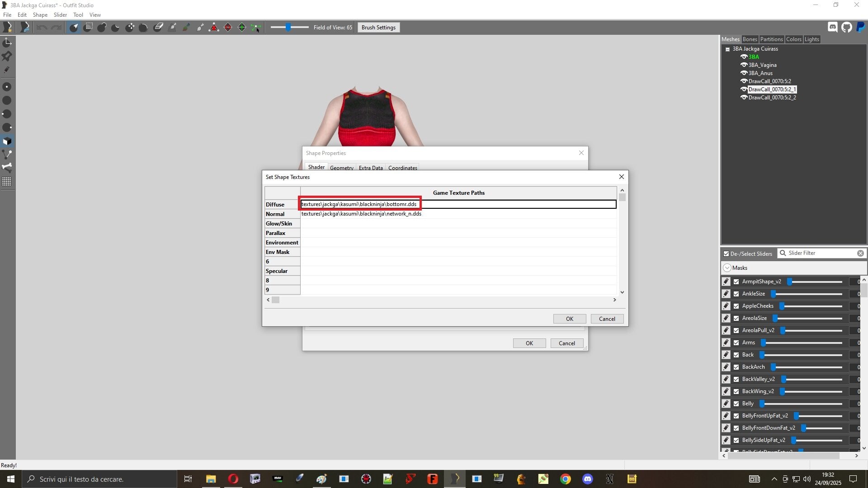Click texture list scroll-down arrow

pyautogui.click(x=622, y=292)
